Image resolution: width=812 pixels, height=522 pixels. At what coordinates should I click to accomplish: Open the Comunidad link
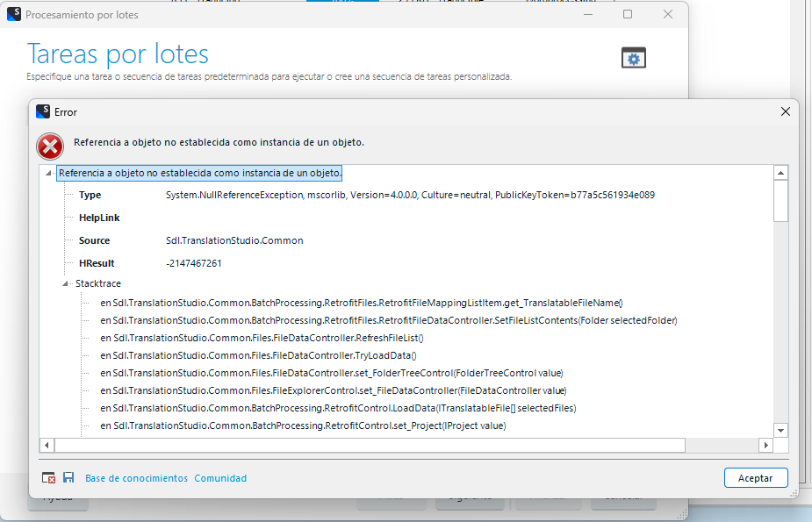coord(220,478)
